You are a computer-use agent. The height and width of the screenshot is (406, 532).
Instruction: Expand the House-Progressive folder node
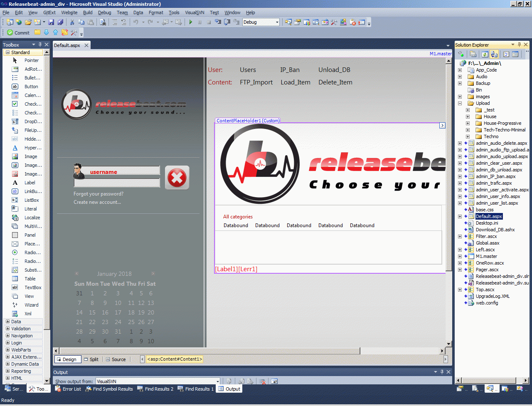coord(468,123)
